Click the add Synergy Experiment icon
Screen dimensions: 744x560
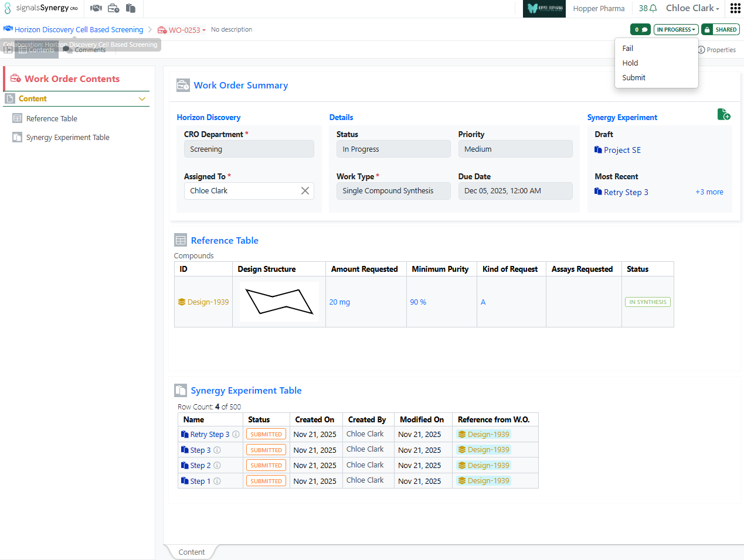723,114
